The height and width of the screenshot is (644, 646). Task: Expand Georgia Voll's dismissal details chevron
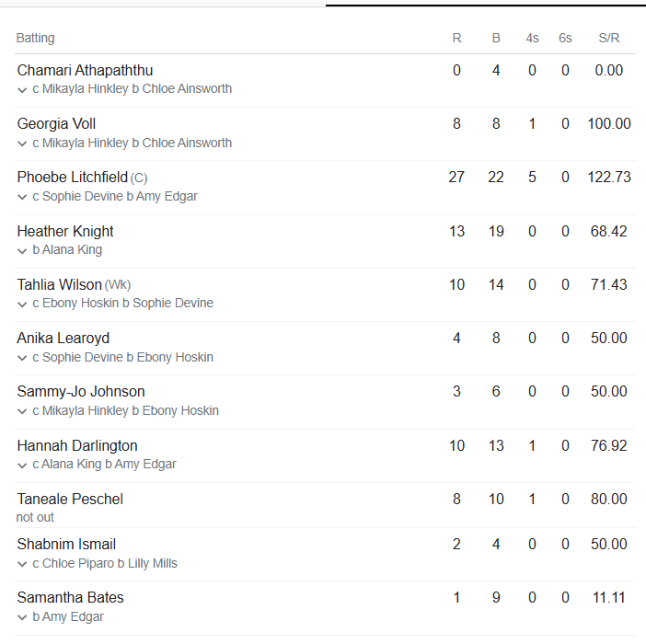[x=22, y=144]
